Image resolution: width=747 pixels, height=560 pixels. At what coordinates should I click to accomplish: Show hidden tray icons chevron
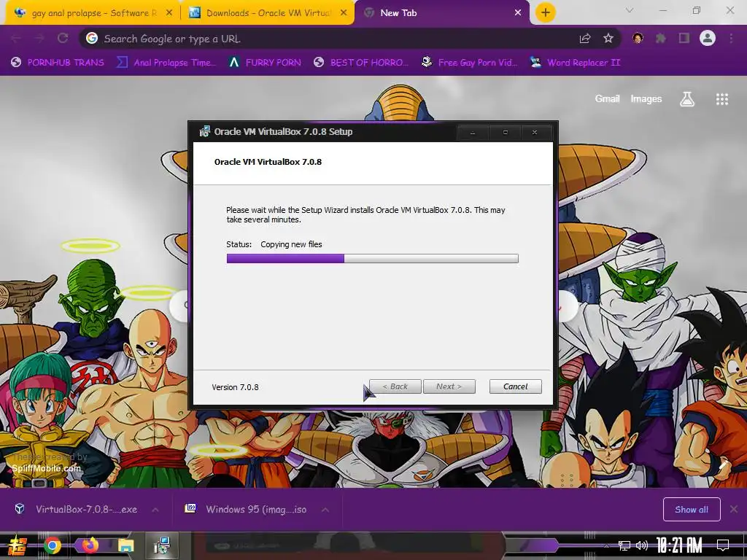pos(606,545)
